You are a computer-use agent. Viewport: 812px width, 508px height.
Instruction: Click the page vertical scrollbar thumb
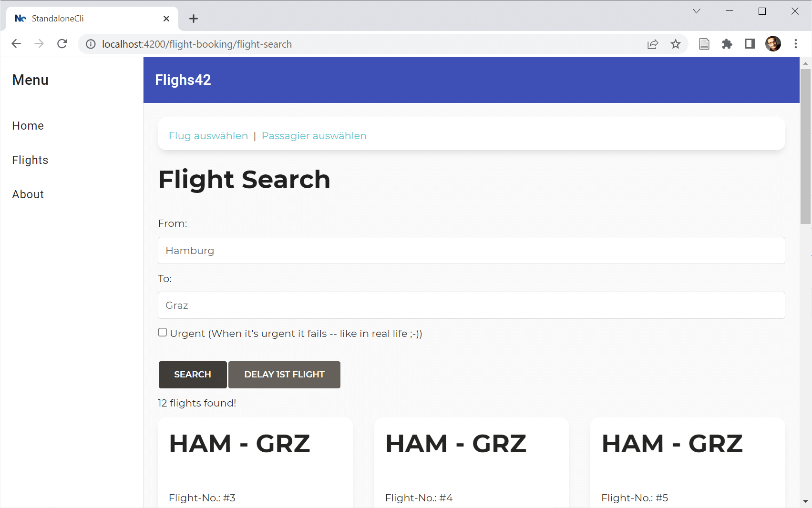pyautogui.click(x=805, y=146)
